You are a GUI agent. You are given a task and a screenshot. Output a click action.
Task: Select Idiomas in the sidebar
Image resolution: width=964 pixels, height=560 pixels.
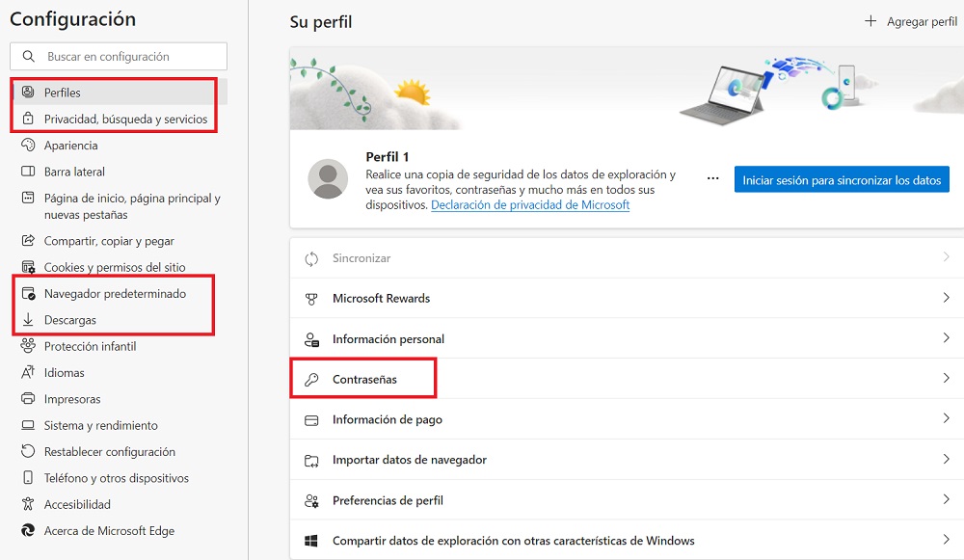click(119, 372)
